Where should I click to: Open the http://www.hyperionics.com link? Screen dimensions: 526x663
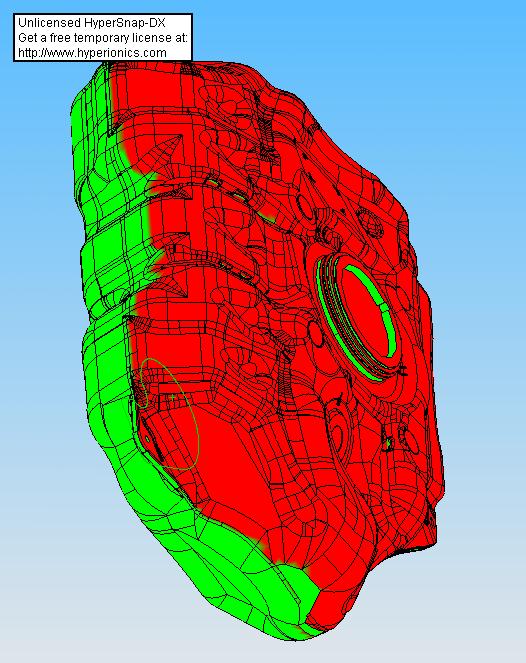pos(92,53)
